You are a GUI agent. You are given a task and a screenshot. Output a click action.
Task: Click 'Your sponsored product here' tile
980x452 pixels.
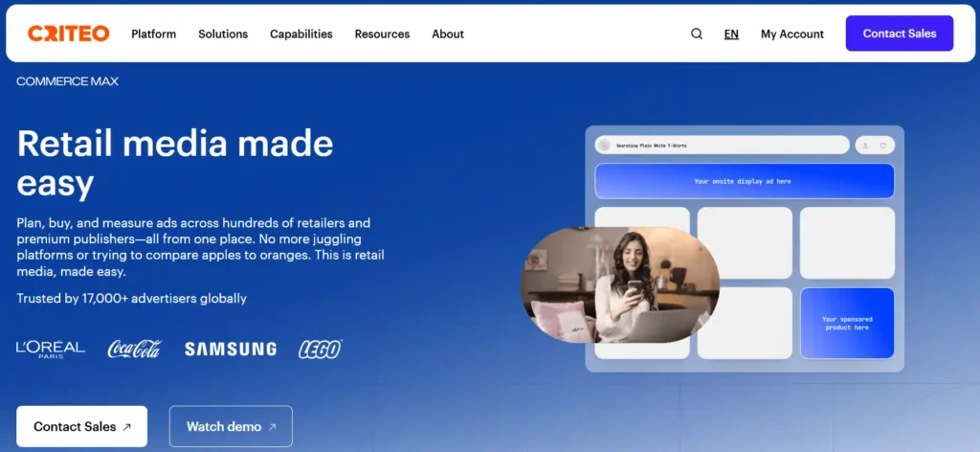pos(847,324)
